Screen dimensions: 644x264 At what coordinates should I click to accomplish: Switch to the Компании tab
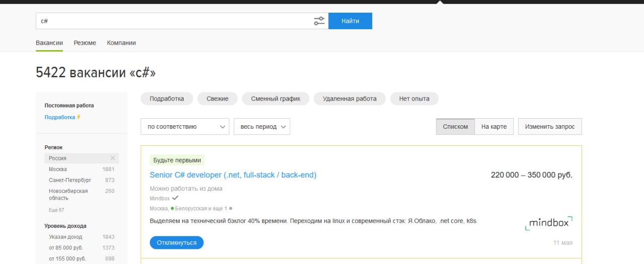[x=121, y=43]
